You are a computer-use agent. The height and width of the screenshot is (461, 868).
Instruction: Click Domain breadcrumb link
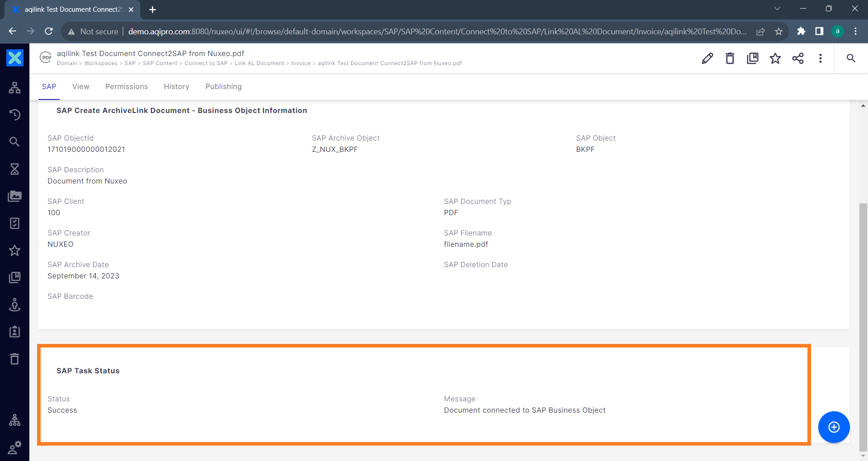(67, 63)
